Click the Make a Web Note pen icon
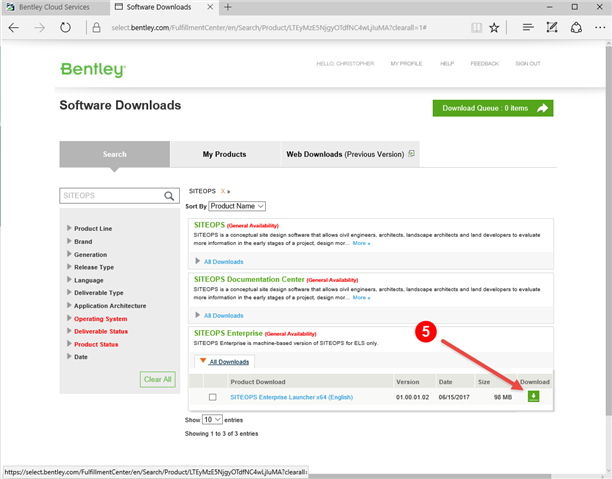This screenshot has width=612, height=479. 552,27
